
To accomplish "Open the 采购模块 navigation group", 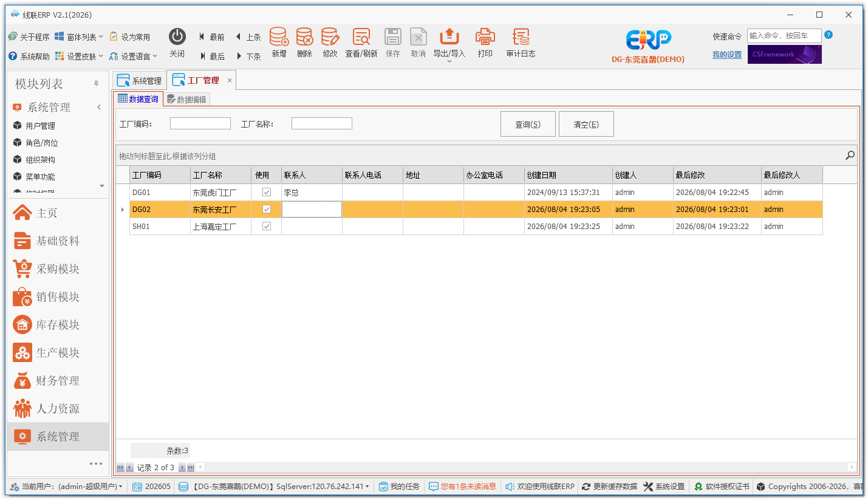I will point(58,269).
